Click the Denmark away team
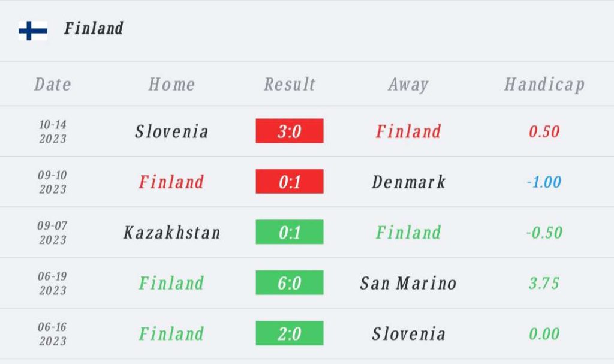Image resolution: width=614 pixels, height=364 pixels. pos(408,182)
